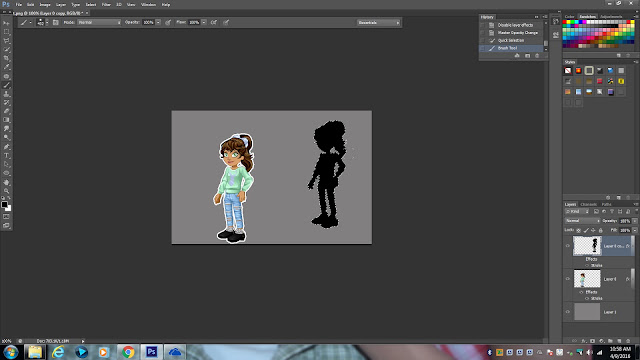Image resolution: width=640 pixels, height=360 pixels.
Task: Select the Disable layer effects history state
Action: tap(511, 25)
